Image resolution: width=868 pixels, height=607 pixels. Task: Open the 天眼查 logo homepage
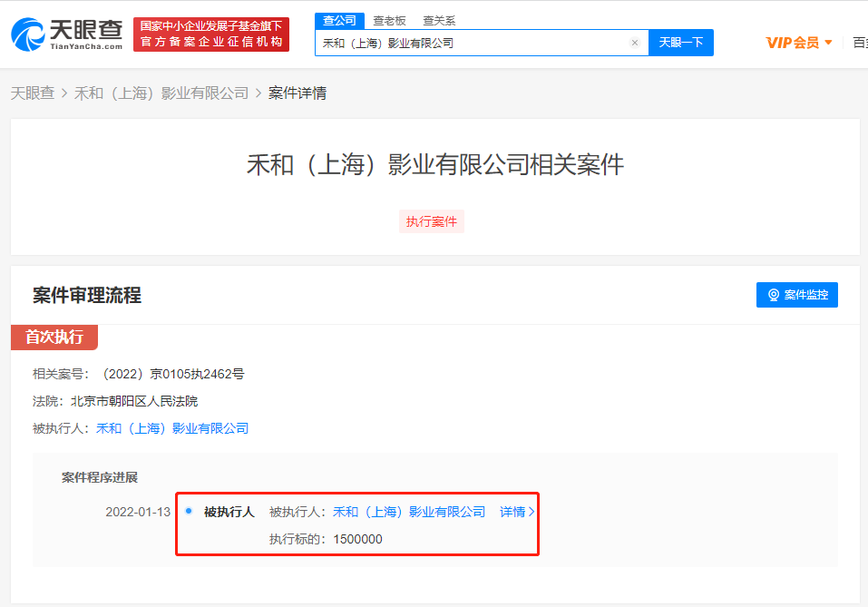tap(67, 34)
